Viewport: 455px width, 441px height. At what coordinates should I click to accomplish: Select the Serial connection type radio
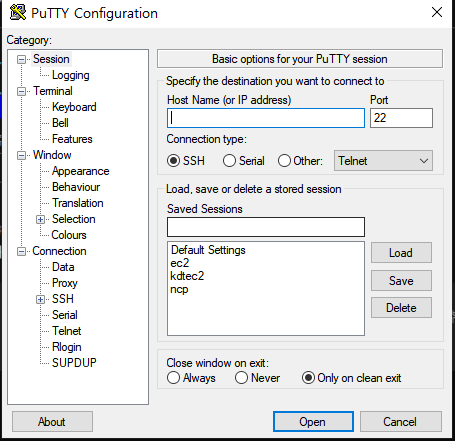[229, 161]
